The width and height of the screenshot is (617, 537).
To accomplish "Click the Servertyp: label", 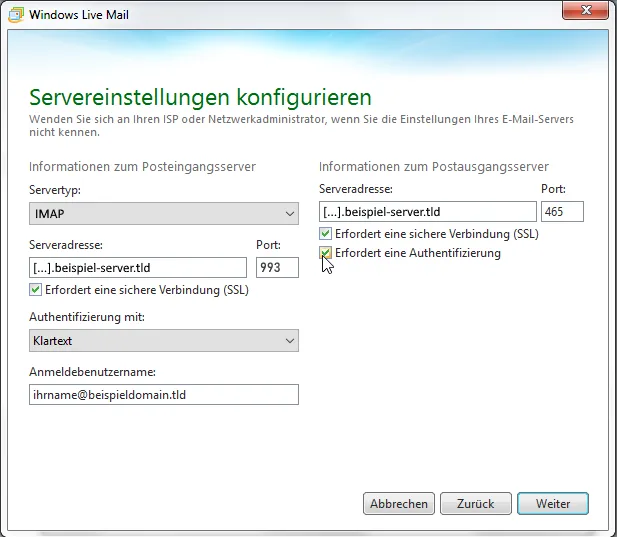I will point(55,190).
